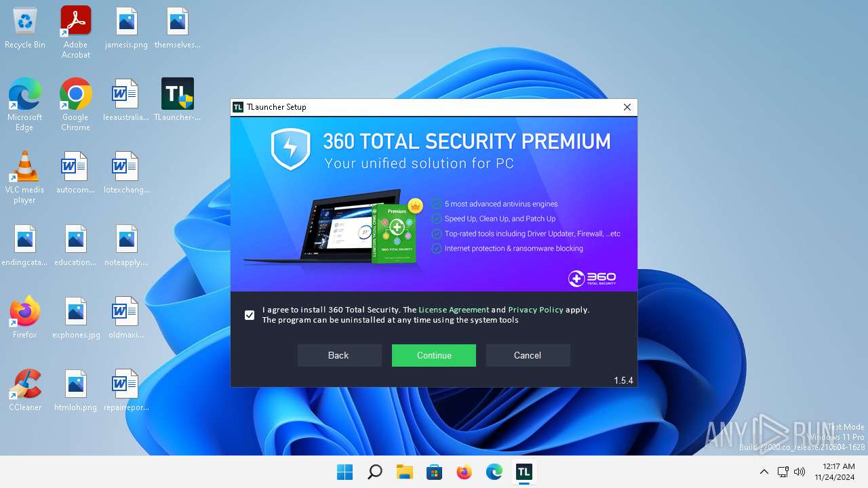
Task: Select the endingcata image file icon
Action: 25,246
